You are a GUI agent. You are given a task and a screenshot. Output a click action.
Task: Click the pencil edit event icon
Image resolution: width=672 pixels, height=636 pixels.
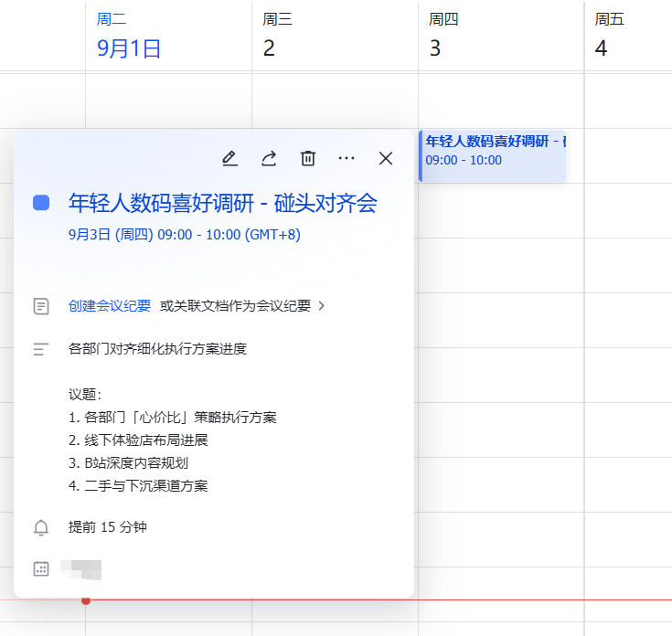[x=229, y=158]
